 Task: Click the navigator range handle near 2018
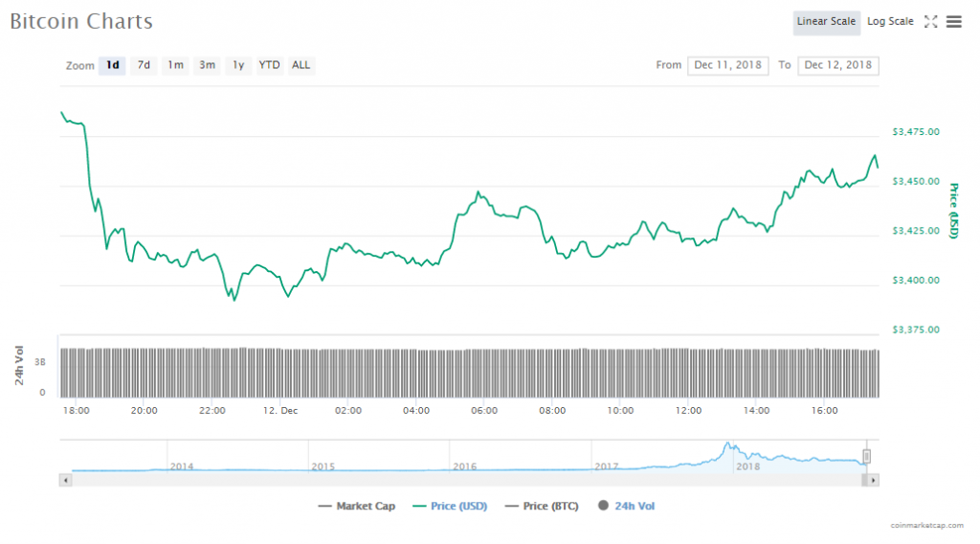pyautogui.click(x=868, y=456)
